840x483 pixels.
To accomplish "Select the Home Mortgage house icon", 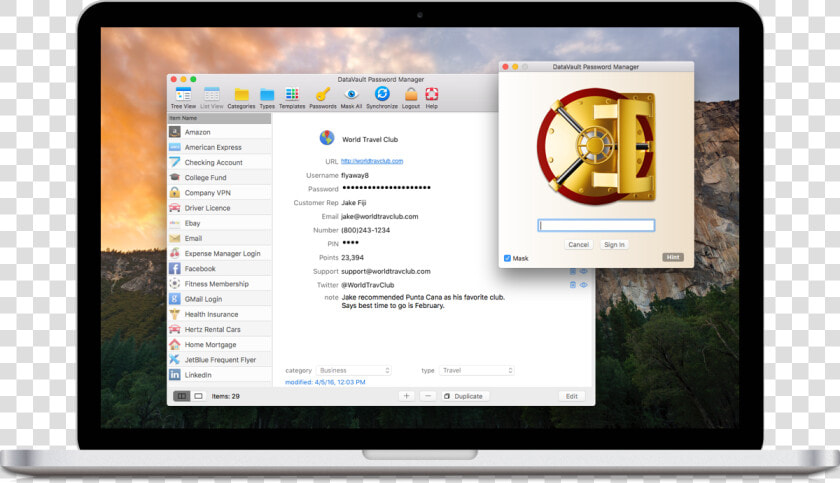I will [175, 344].
